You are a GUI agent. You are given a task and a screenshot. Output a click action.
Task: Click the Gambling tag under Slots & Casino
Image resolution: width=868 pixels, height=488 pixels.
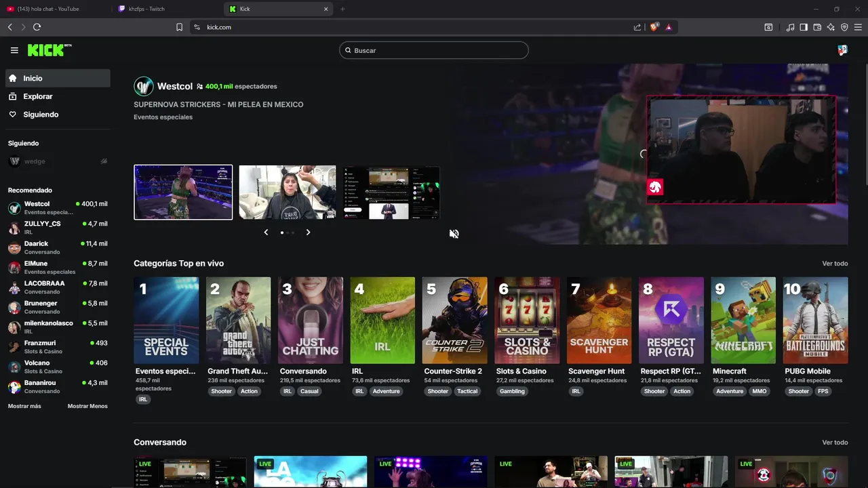click(x=512, y=391)
